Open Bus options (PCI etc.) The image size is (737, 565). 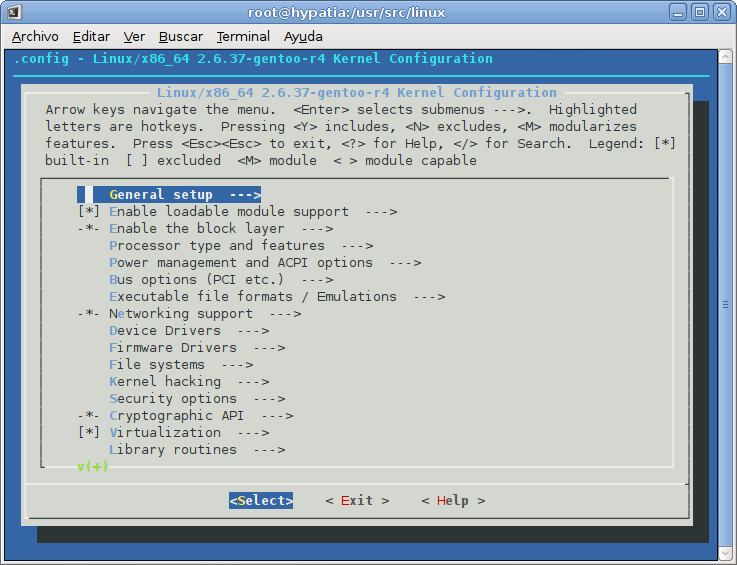pos(221,280)
